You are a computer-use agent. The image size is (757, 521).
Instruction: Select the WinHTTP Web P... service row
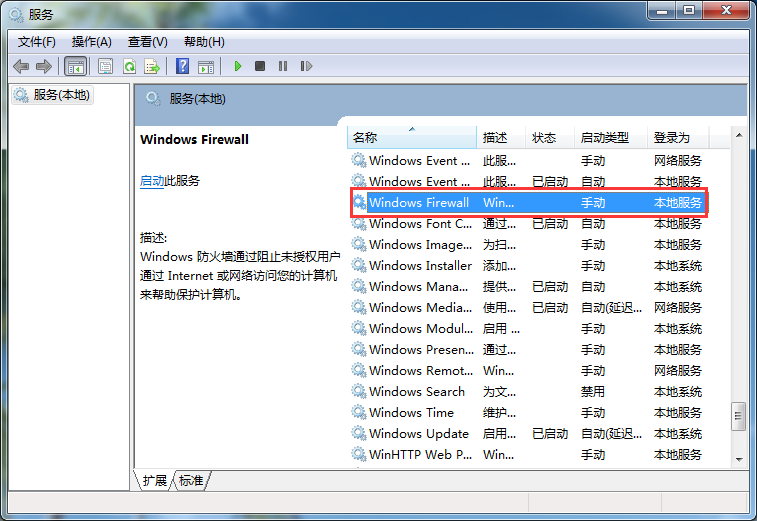[528, 455]
